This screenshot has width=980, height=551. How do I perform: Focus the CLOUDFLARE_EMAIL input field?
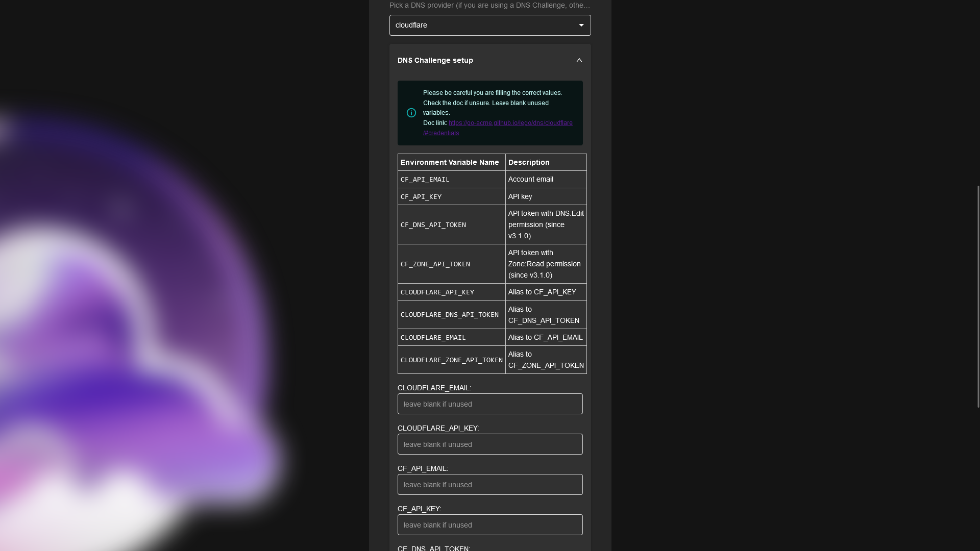coord(490,404)
